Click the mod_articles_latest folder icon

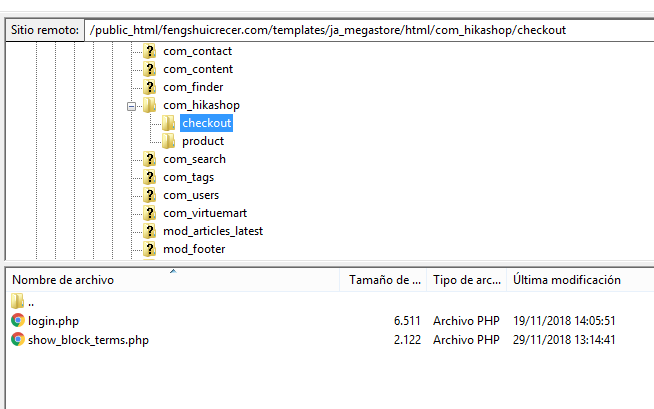click(x=149, y=231)
